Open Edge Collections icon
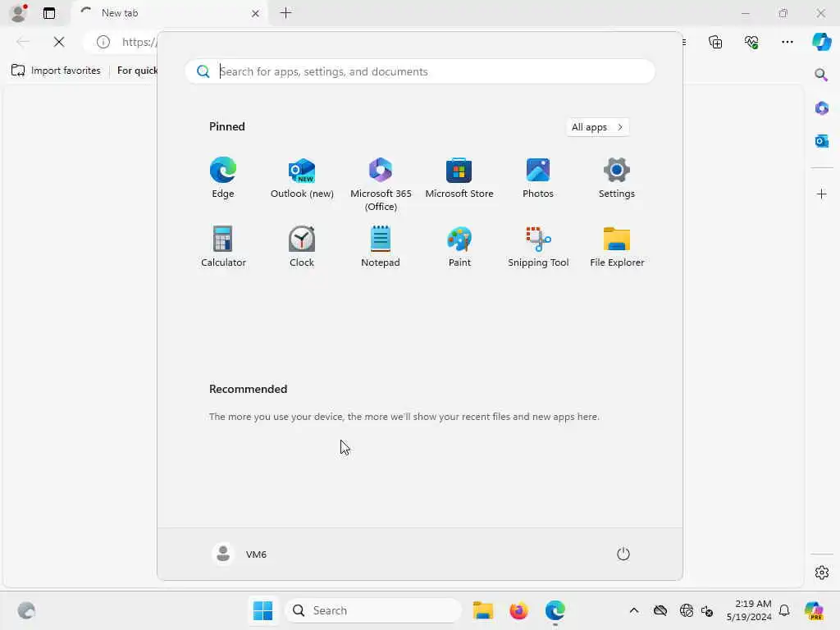840x630 pixels. tap(715, 42)
